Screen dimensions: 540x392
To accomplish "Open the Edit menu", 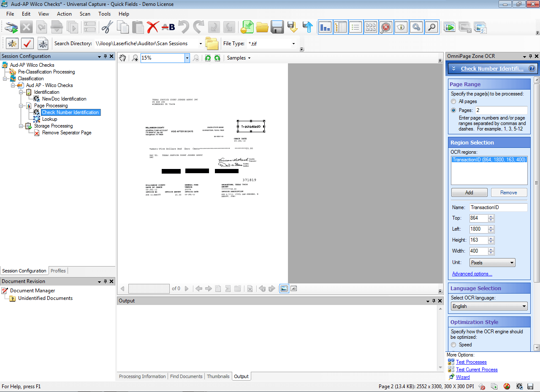I will (x=26, y=14).
